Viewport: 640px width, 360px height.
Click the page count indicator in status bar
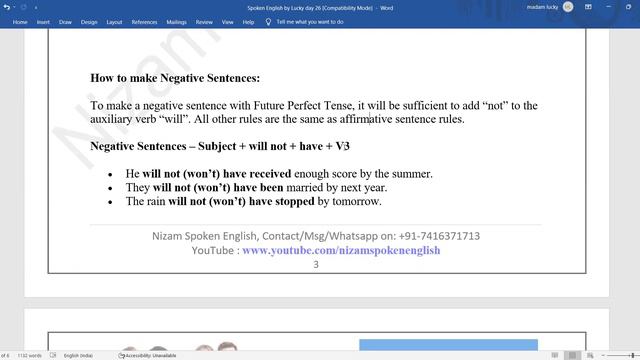click(5, 356)
